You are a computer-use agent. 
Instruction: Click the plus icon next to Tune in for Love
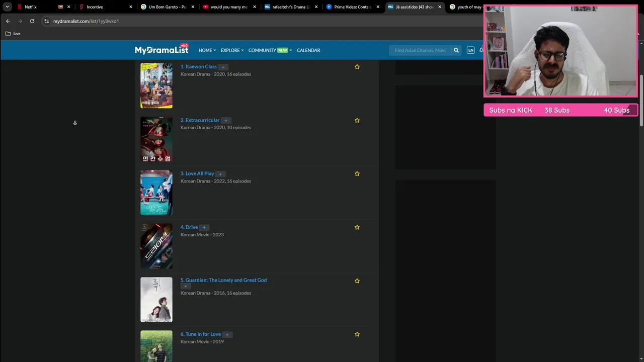[x=227, y=334]
